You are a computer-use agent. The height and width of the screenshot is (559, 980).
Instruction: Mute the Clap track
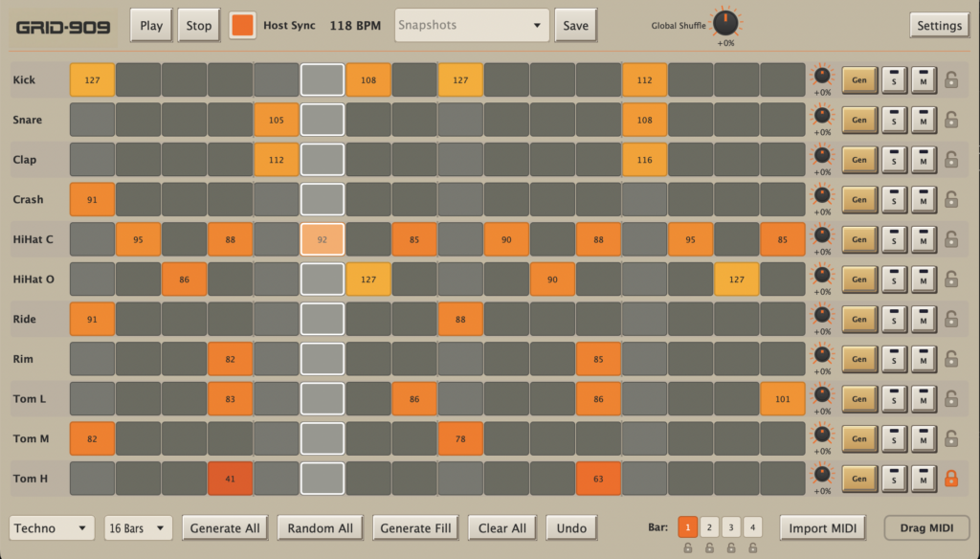point(924,160)
